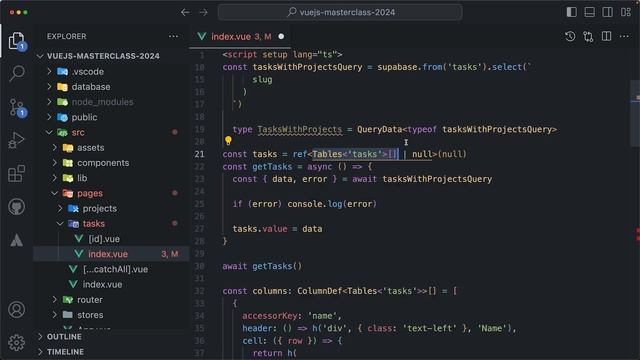Open Manage settings gear
The width and height of the screenshot is (640, 360).
pyautogui.click(x=16, y=343)
